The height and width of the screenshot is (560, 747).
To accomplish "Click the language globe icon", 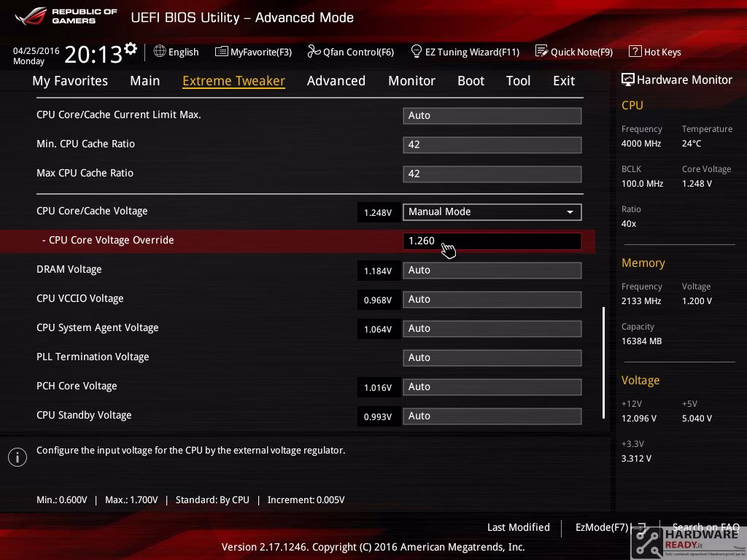I will click(x=160, y=51).
